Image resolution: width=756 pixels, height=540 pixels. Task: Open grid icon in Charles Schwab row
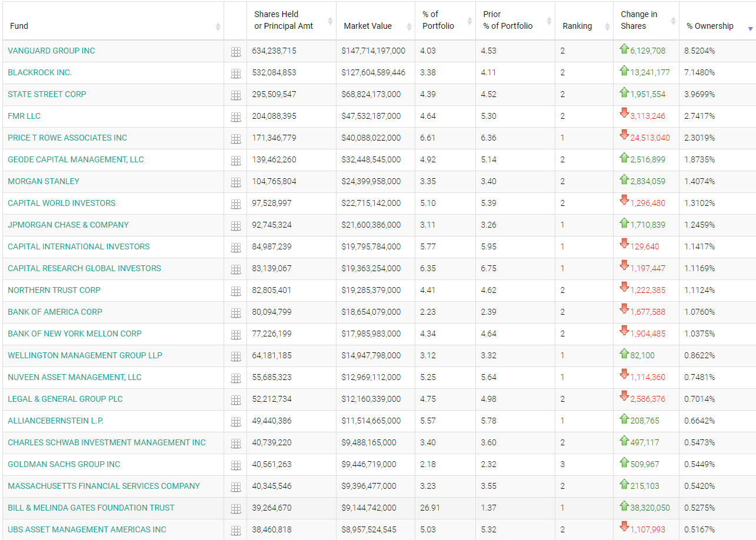(x=236, y=444)
